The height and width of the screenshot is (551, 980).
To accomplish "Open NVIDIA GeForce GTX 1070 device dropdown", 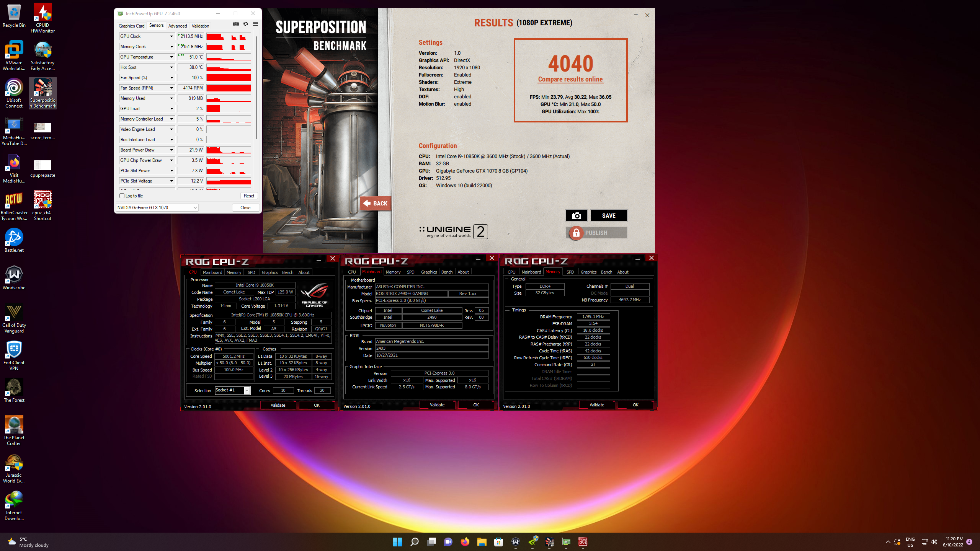I will tap(157, 208).
